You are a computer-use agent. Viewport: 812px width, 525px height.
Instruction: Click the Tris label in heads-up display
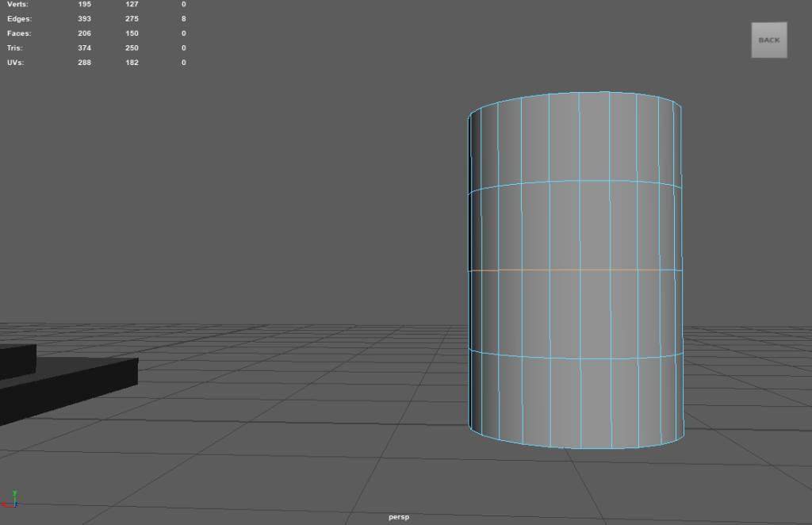coord(15,48)
